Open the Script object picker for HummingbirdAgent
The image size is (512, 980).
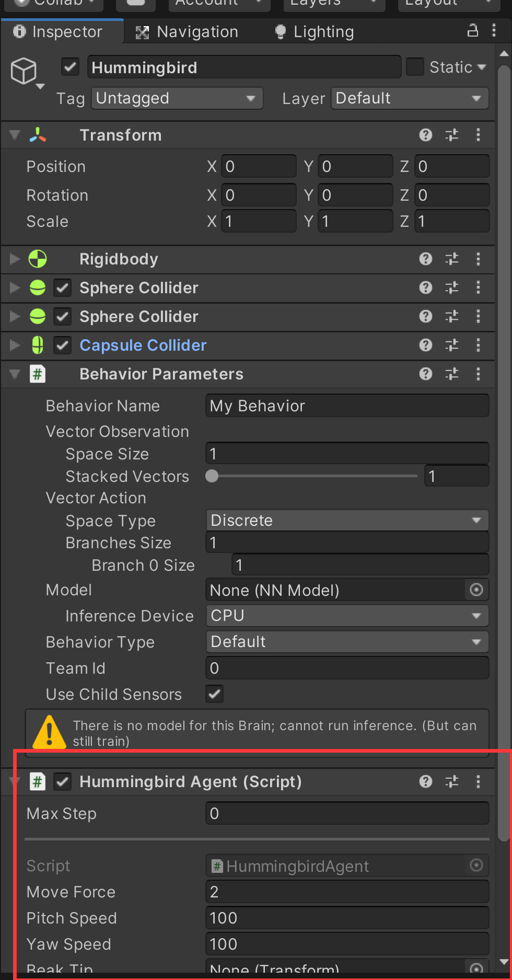tap(476, 866)
